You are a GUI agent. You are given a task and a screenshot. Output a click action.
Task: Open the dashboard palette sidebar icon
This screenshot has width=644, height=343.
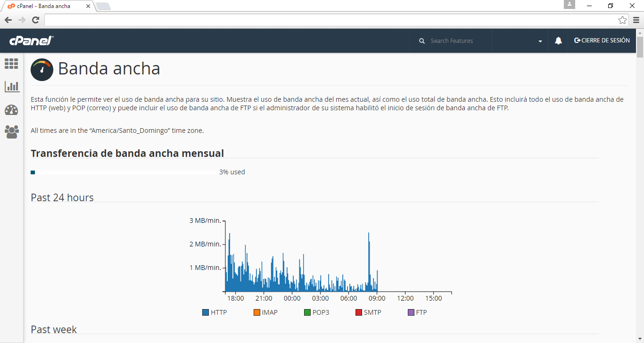(11, 110)
